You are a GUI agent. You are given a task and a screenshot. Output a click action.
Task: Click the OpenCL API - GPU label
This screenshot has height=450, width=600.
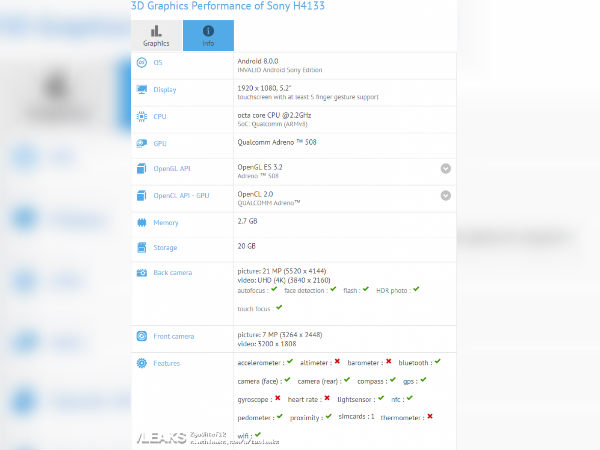(x=181, y=196)
